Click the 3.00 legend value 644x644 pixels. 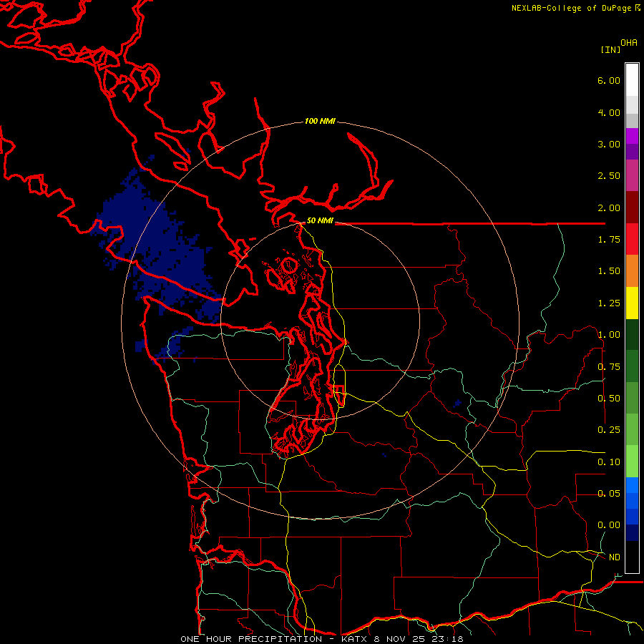pyautogui.click(x=609, y=144)
